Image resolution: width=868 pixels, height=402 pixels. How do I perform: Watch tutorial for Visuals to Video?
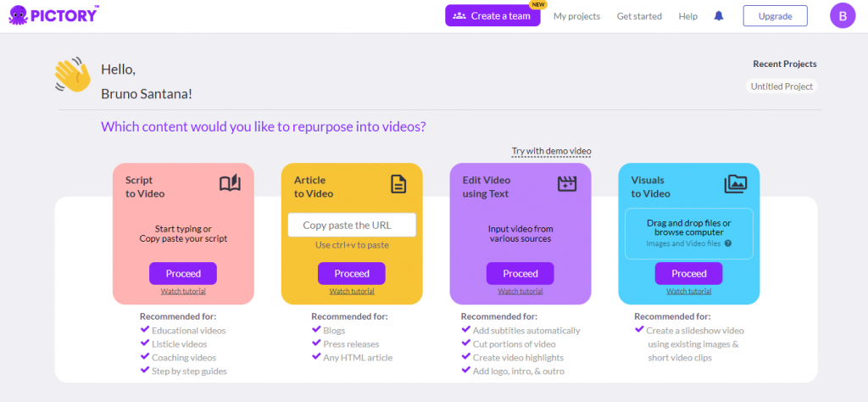pos(688,291)
